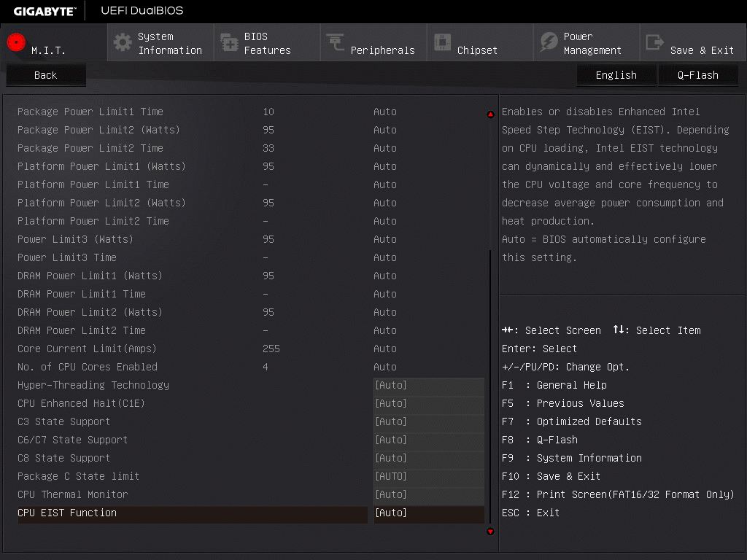
Task: Click the BIOS Features chip icon
Action: click(229, 42)
